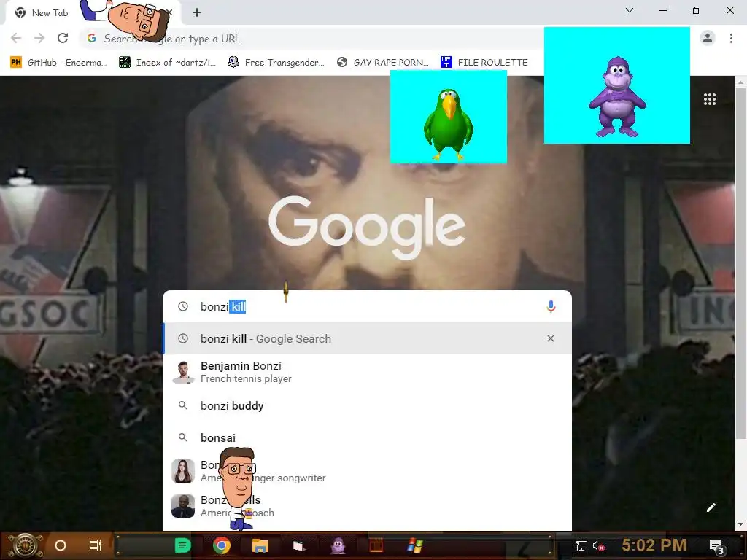Open the notification center icon
Image resolution: width=747 pixels, height=560 pixels.
(x=717, y=546)
